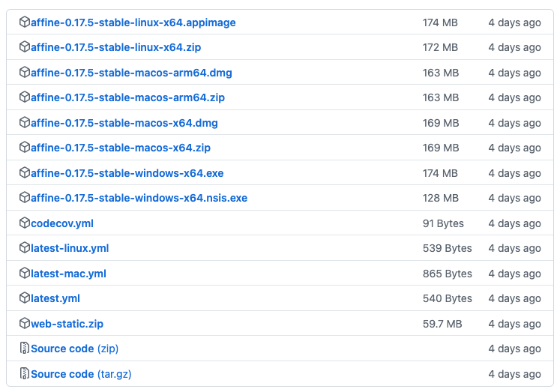
Task: Click zip file icon beside Source code (zip)
Action: coord(24,349)
